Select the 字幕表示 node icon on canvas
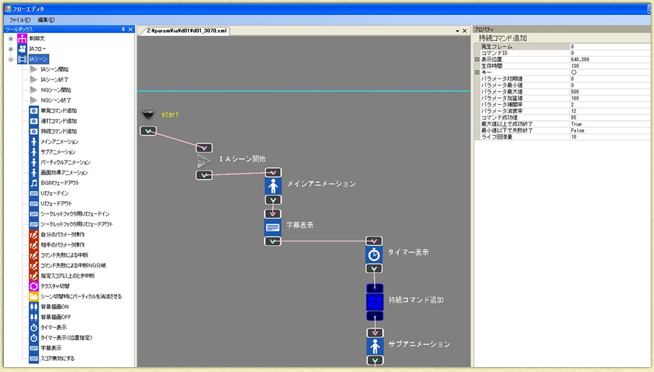 (273, 227)
